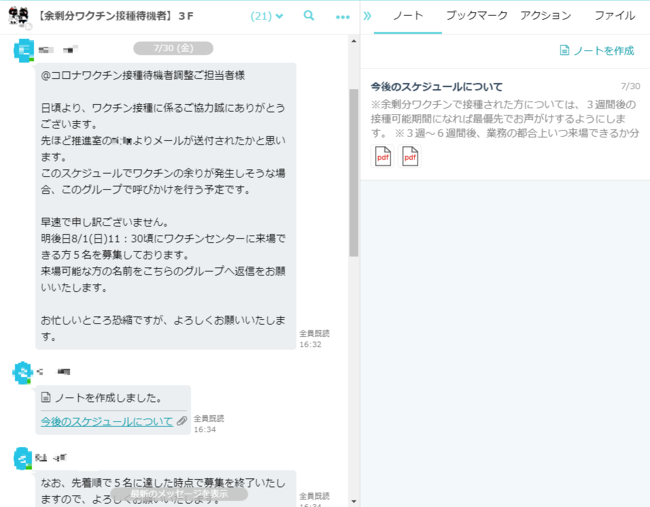Click the note document icon in ノートを作成しました message
The width and height of the screenshot is (650, 507).
pyautogui.click(x=46, y=398)
